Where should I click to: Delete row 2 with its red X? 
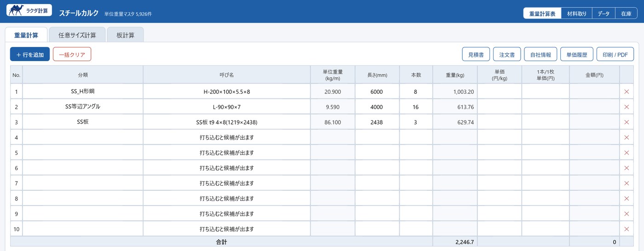[626, 107]
